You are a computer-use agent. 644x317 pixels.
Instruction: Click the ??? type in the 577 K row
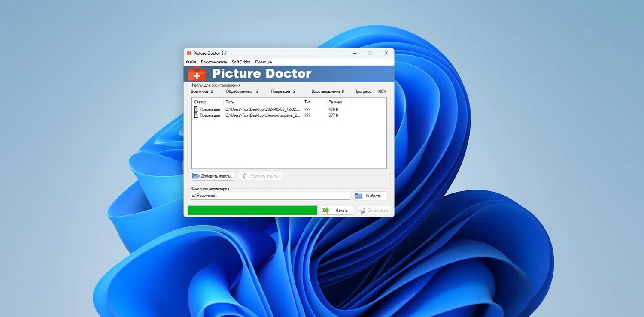307,115
